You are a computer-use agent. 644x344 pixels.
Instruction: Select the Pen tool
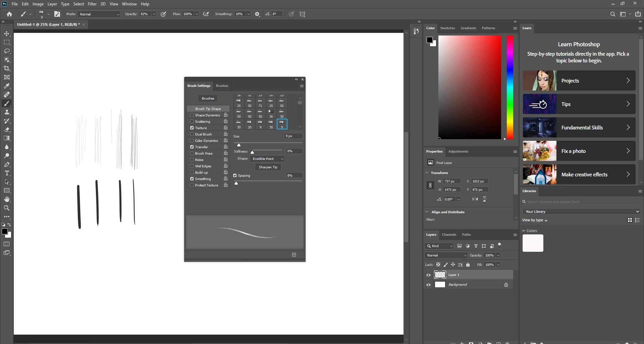[7, 165]
